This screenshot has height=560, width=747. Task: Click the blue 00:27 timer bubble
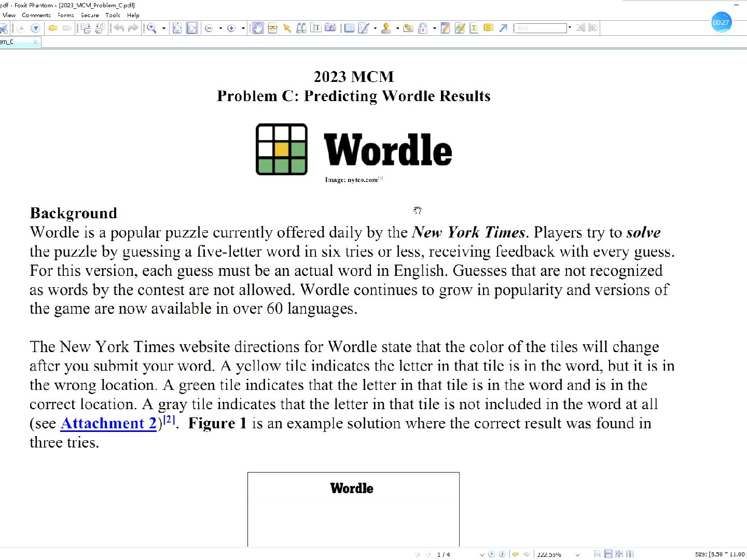click(721, 22)
